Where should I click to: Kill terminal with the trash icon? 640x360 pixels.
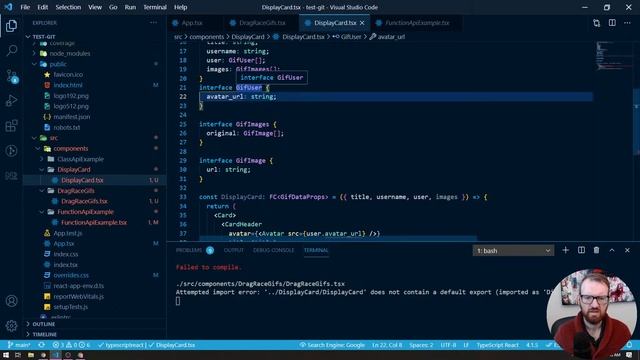596,250
